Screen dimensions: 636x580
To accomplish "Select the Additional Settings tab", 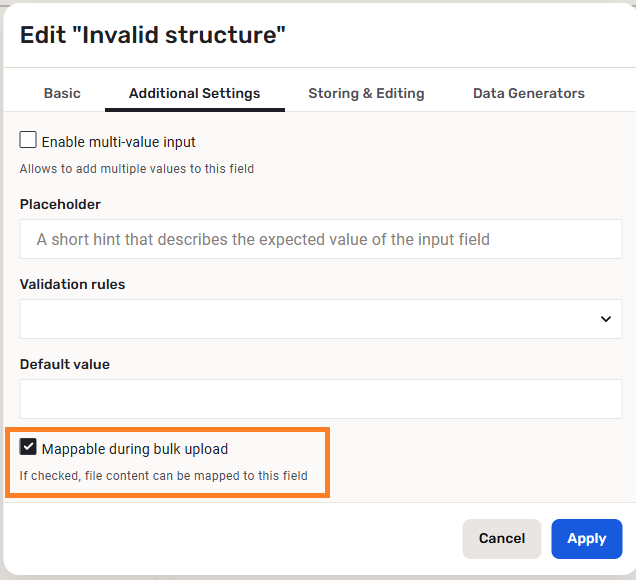I will [x=194, y=93].
